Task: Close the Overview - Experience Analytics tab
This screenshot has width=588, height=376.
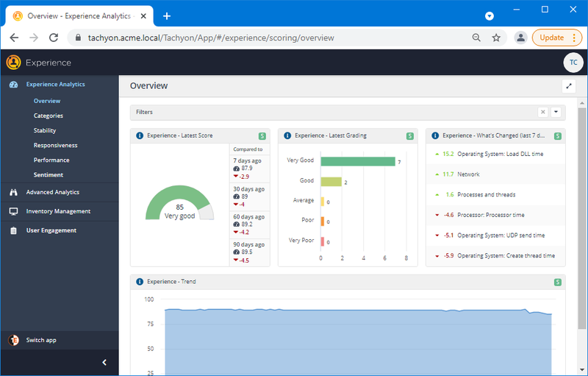Action: [x=143, y=16]
